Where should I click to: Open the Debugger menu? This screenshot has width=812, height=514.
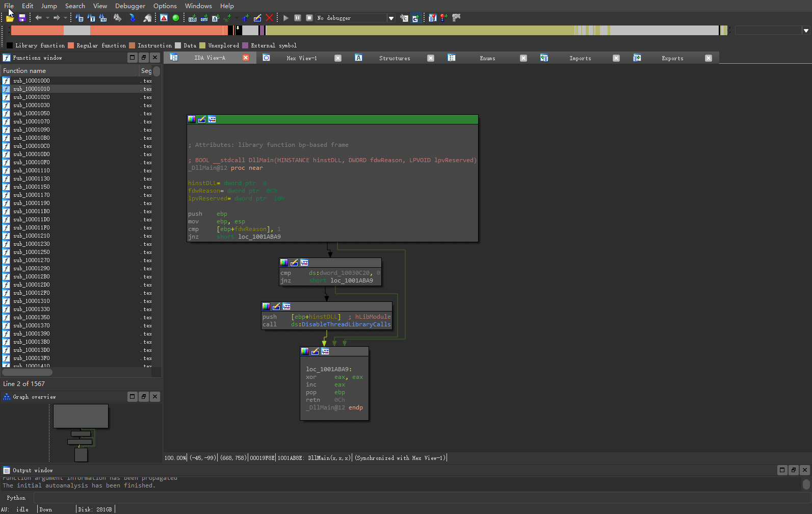[130, 6]
